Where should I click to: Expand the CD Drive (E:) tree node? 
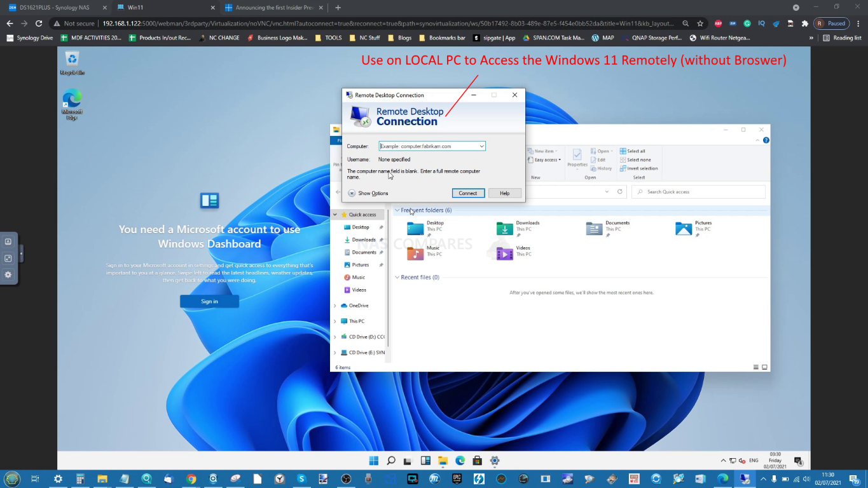336,353
